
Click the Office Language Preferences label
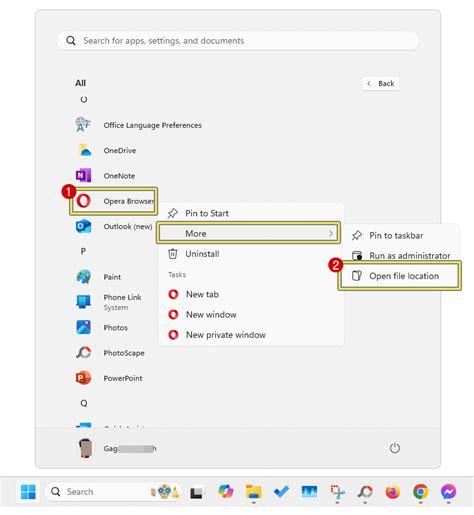tap(152, 125)
